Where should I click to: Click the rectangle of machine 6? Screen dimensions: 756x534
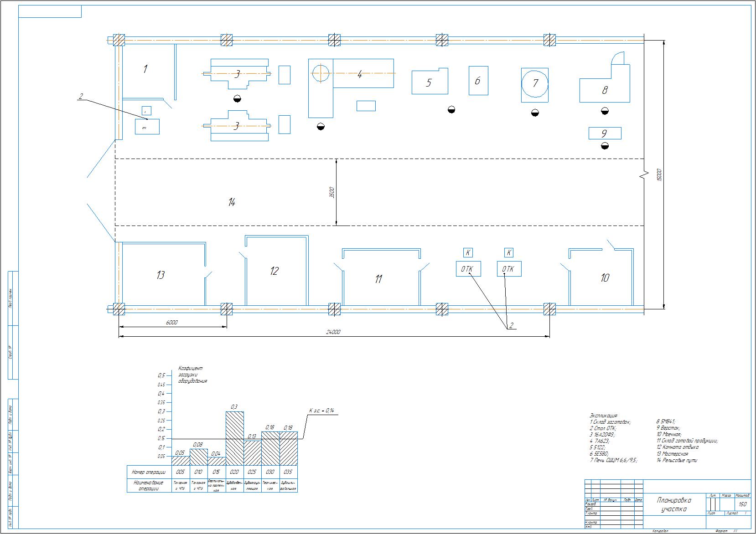pyautogui.click(x=478, y=81)
